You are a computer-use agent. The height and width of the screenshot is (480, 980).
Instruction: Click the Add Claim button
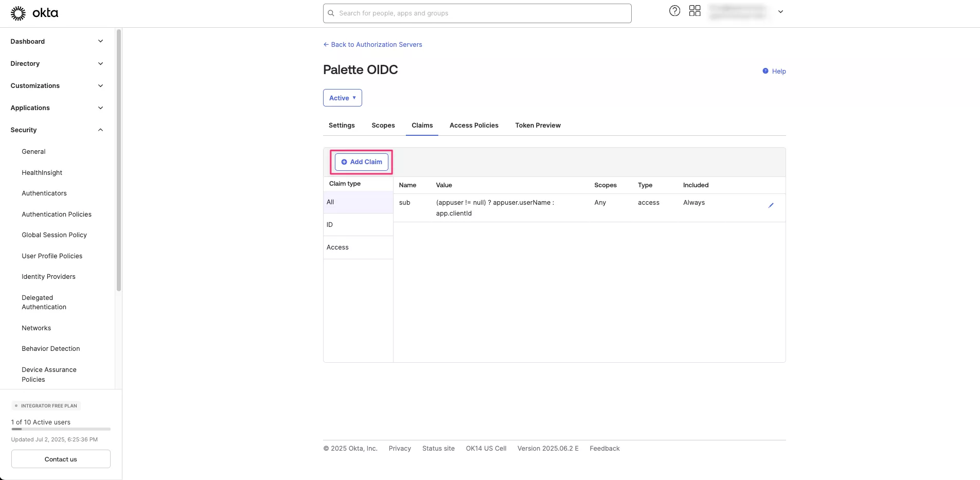362,162
